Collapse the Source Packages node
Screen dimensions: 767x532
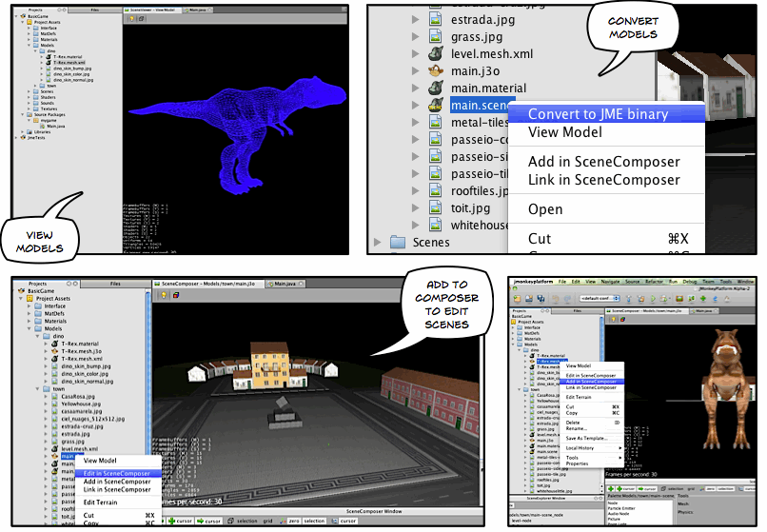click(21, 112)
